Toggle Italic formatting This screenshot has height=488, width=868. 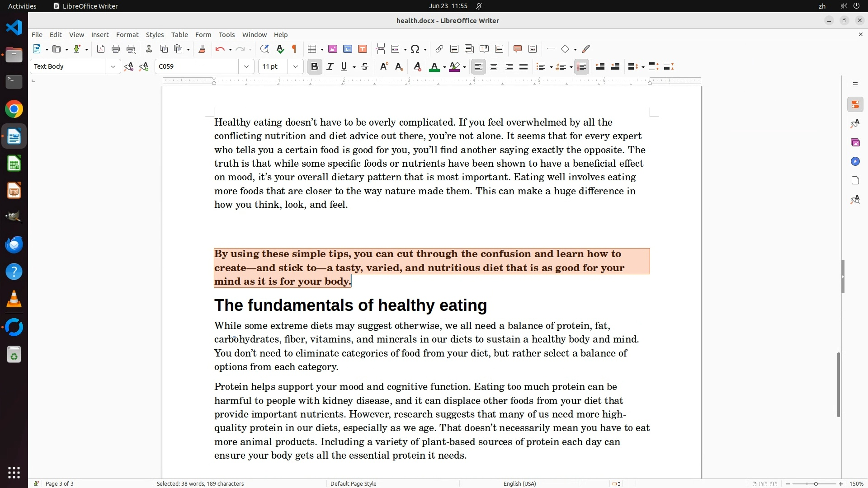(330, 67)
